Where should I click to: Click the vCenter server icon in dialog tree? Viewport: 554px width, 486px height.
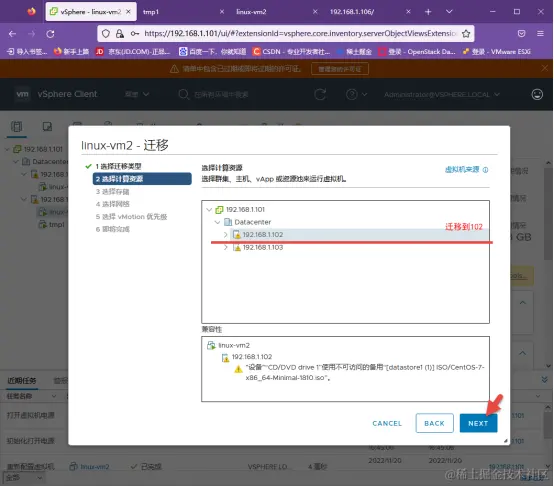coord(219,209)
